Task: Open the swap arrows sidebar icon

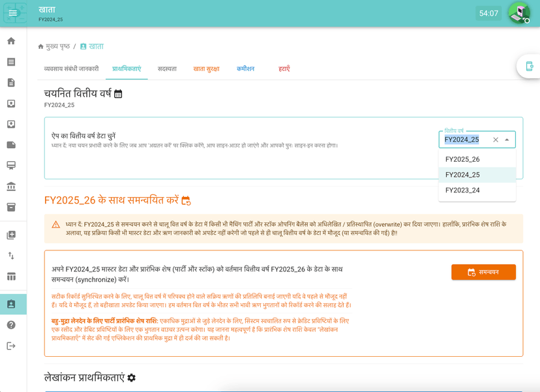Action: [11, 256]
